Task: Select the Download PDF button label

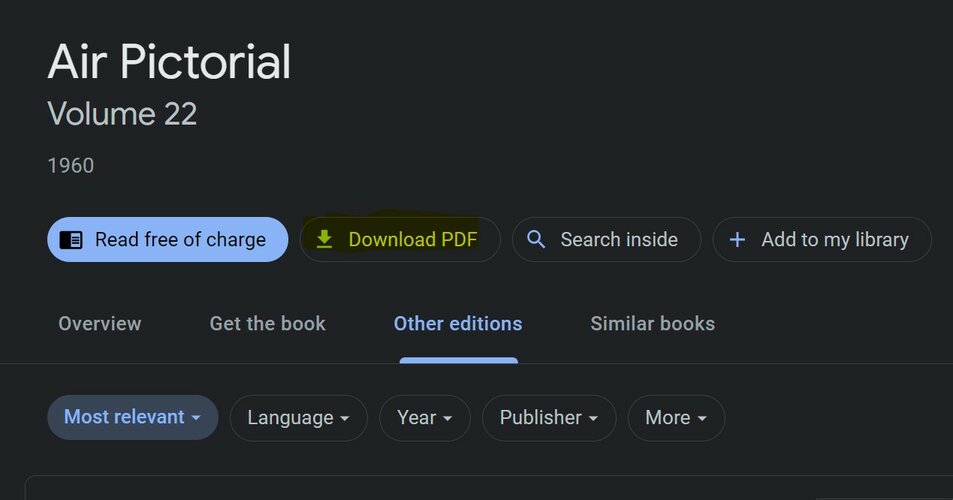Action: coord(413,239)
